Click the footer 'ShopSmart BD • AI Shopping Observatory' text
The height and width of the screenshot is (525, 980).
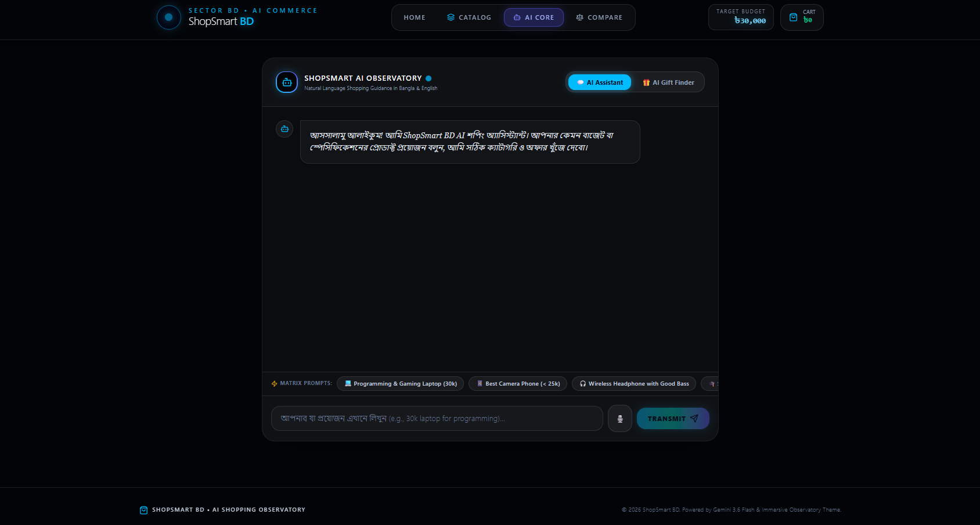(229, 510)
